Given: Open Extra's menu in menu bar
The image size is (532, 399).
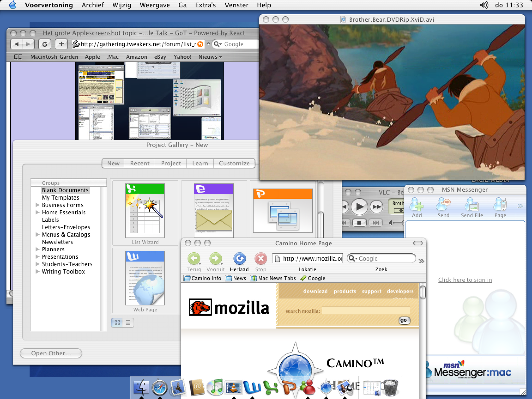Looking at the screenshot, I should [x=206, y=5].
